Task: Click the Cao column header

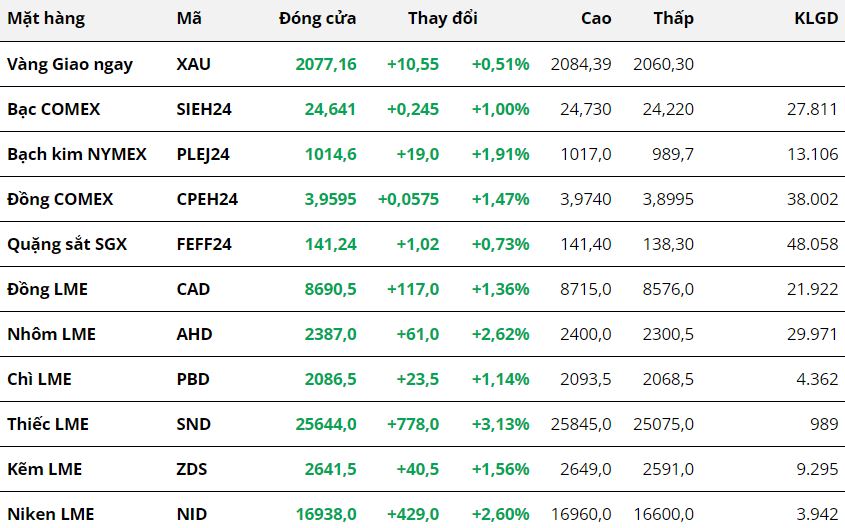Action: click(596, 18)
